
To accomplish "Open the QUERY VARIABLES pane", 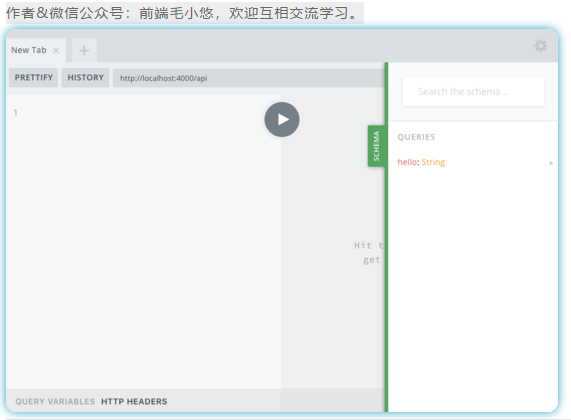I will 55,401.
